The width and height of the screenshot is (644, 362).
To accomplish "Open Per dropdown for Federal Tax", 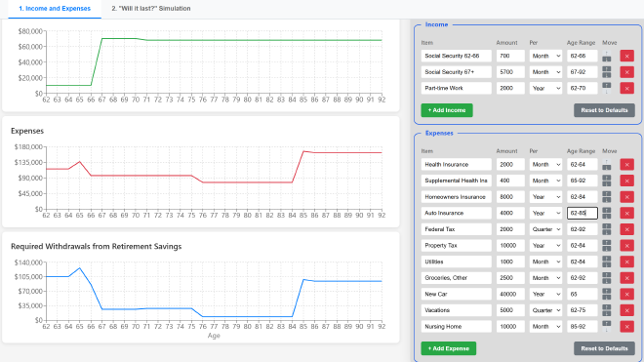I will [545, 229].
